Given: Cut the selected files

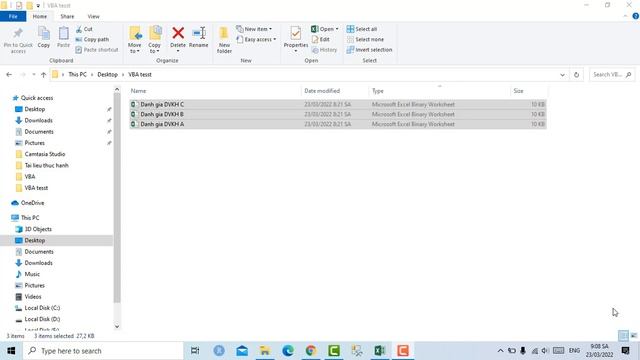Looking at the screenshot, I should pos(84,29).
